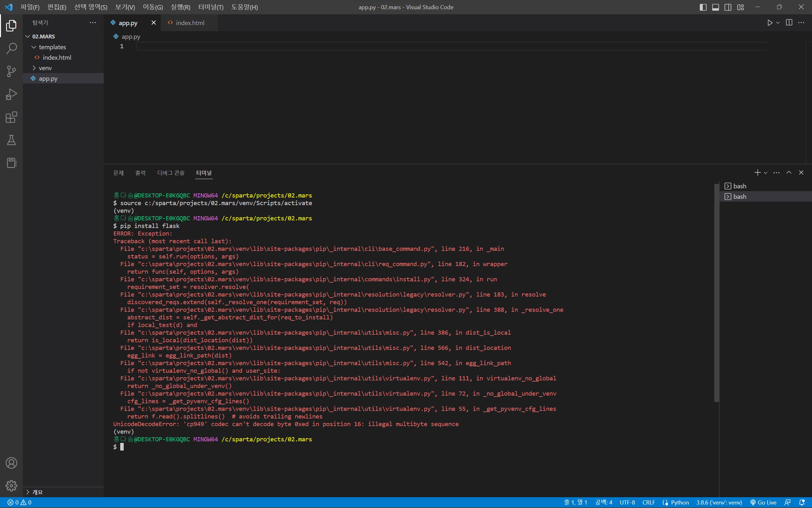The image size is (812, 508).
Task: Switch to the index.html editor tab
Action: [x=189, y=23]
